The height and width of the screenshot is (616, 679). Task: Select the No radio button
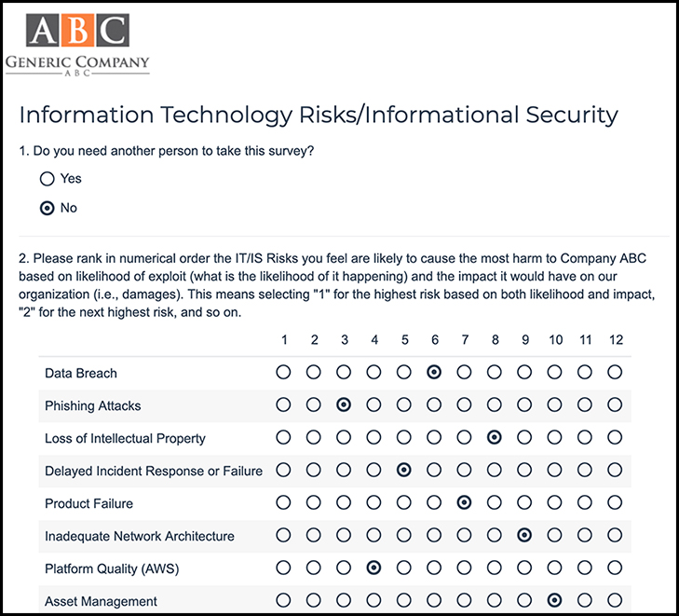click(47, 208)
